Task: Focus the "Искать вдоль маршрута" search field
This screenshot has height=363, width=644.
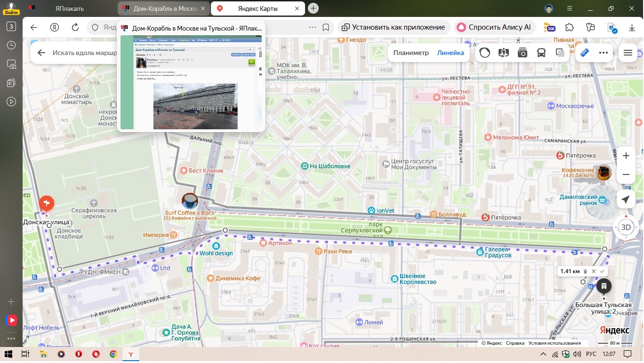Action: click(x=84, y=53)
